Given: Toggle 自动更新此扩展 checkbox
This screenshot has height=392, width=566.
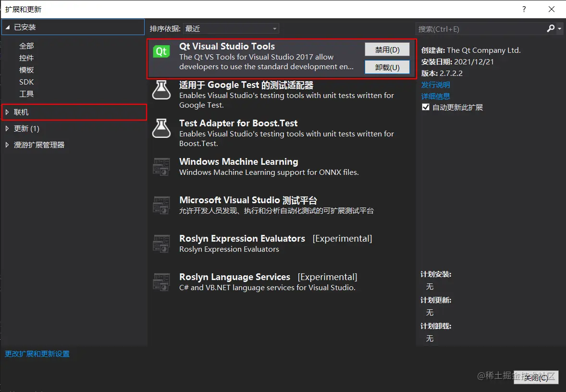Looking at the screenshot, I should 426,107.
